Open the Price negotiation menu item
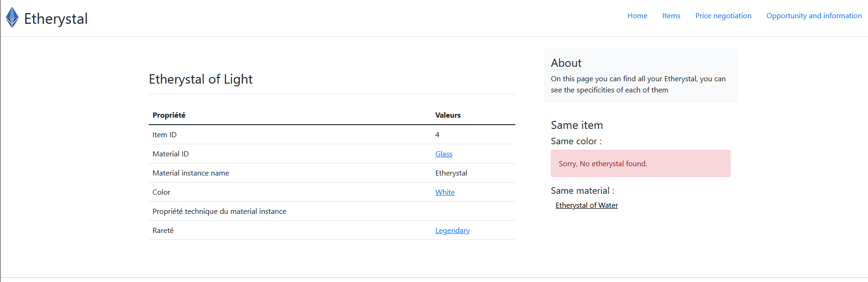 pyautogui.click(x=723, y=16)
